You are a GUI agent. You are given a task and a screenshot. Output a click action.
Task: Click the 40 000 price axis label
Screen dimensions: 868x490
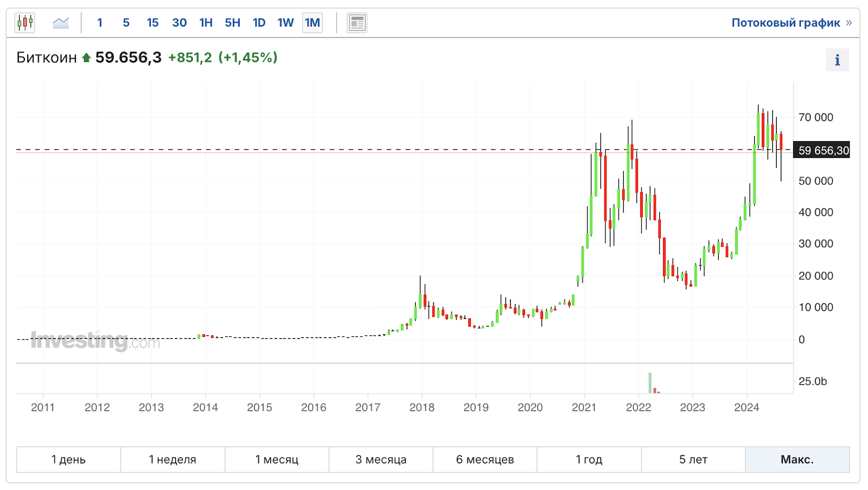pyautogui.click(x=816, y=212)
